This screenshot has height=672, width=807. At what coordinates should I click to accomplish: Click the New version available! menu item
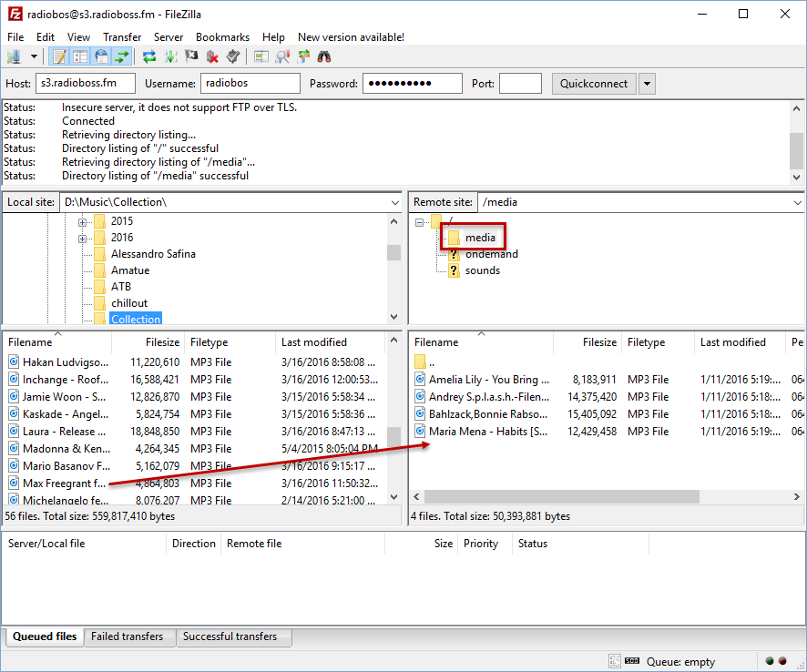351,37
